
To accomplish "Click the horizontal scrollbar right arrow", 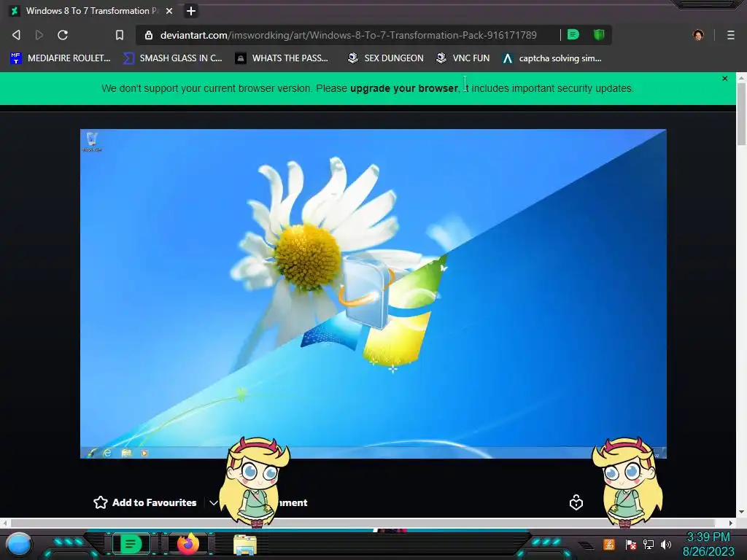I will (x=731, y=523).
